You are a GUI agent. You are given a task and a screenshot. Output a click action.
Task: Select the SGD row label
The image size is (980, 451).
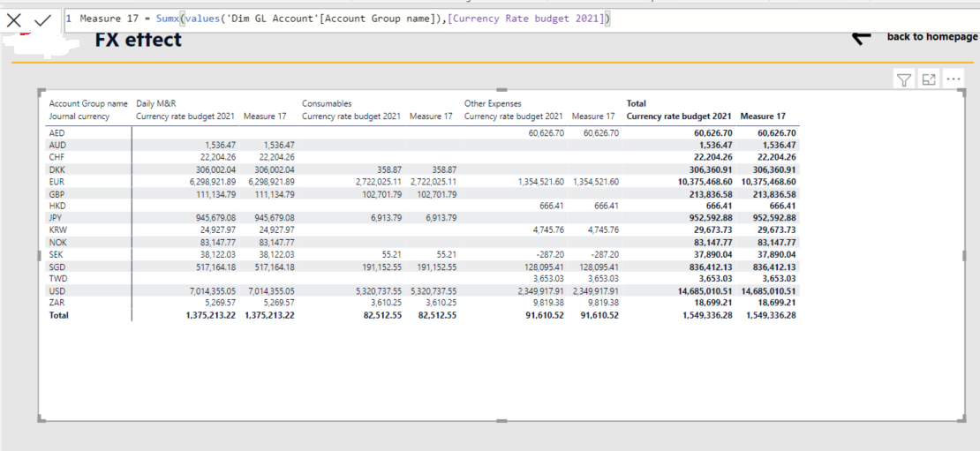(x=57, y=267)
